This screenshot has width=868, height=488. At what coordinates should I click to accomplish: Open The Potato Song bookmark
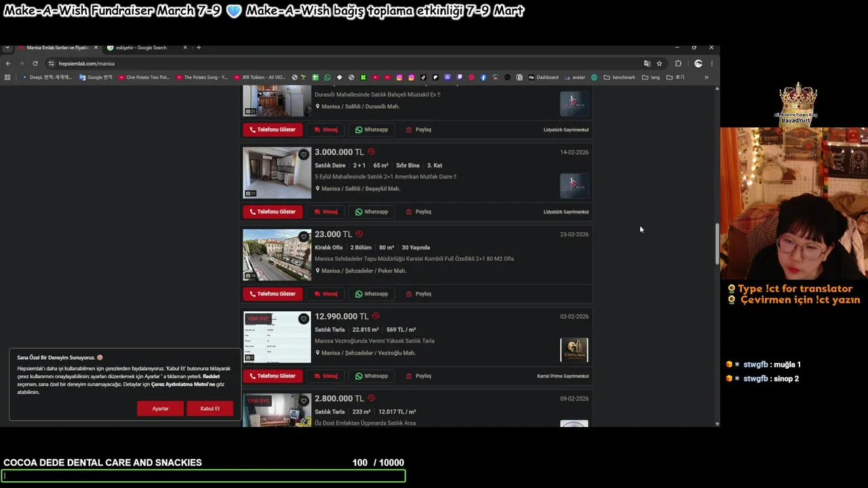(202, 77)
